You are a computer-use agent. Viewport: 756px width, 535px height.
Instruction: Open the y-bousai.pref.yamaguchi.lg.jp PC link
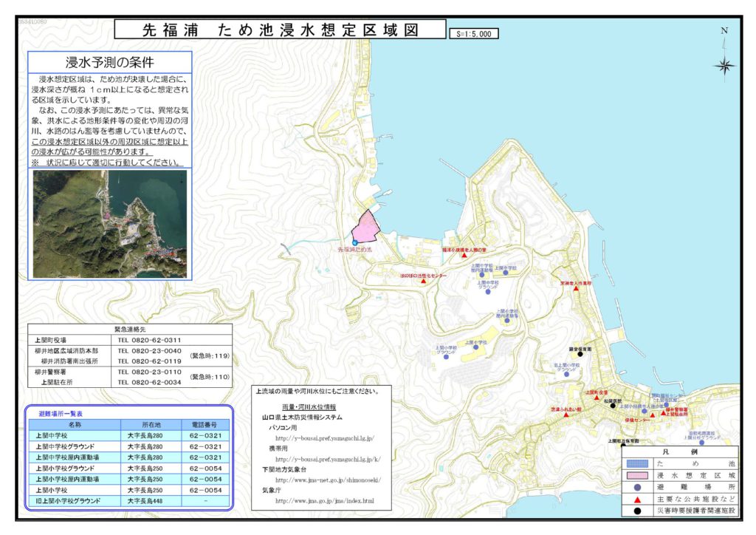[325, 438]
